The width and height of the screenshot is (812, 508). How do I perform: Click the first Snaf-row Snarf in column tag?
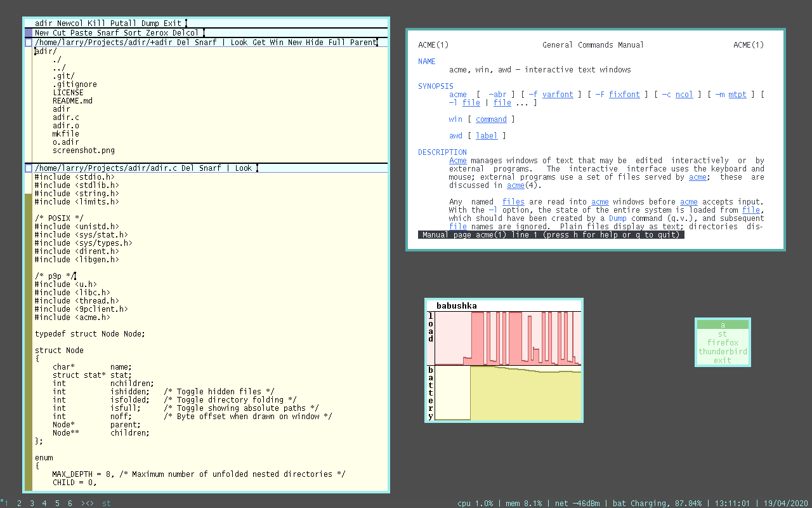108,33
